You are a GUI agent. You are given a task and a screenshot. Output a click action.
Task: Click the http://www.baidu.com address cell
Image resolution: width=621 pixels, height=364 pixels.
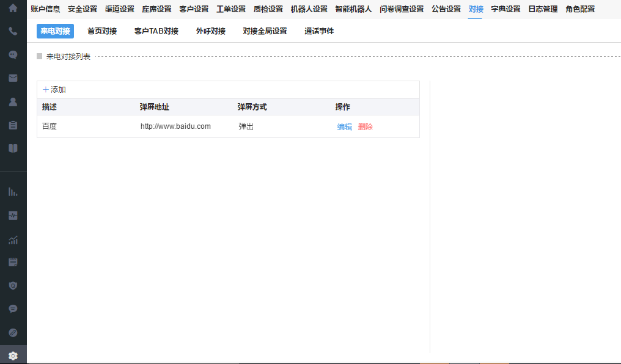175,126
